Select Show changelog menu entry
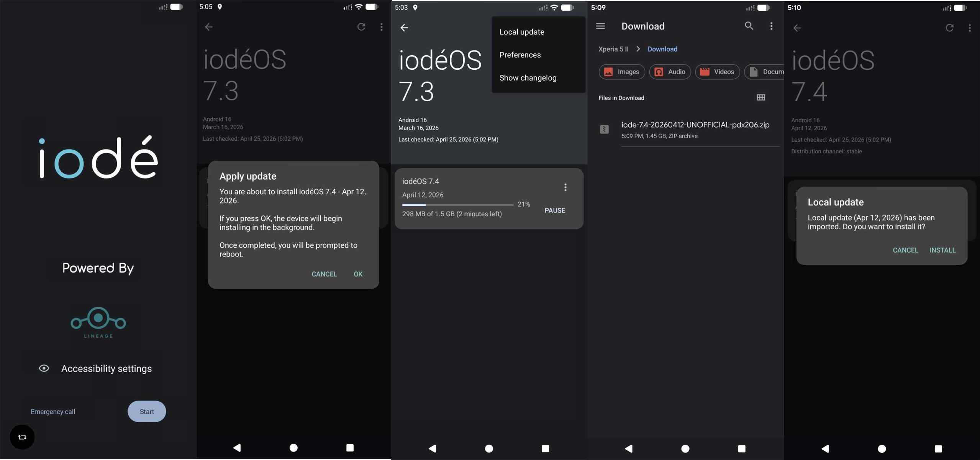The width and height of the screenshot is (980, 460). click(528, 78)
